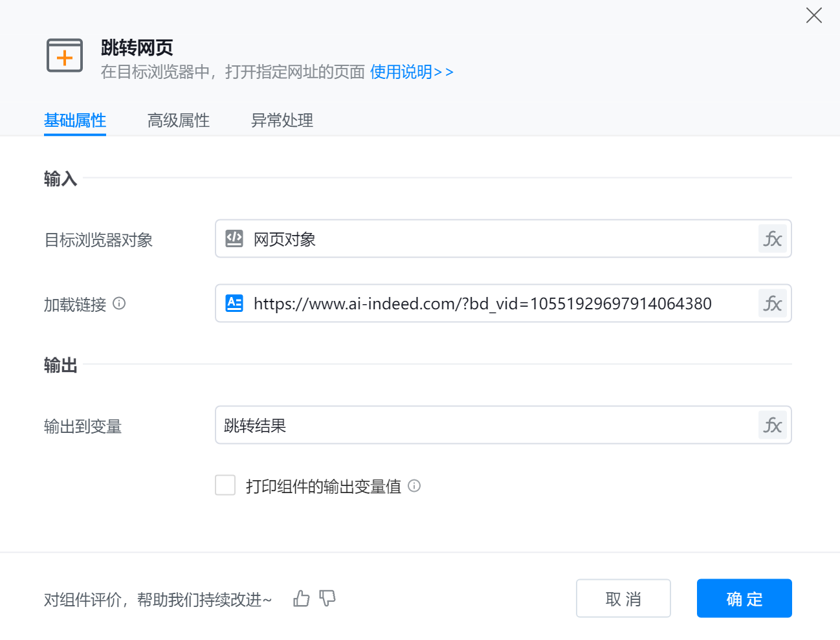840x640 pixels.
Task: Click the fx icon for 加载链接 field
Action: (772, 303)
